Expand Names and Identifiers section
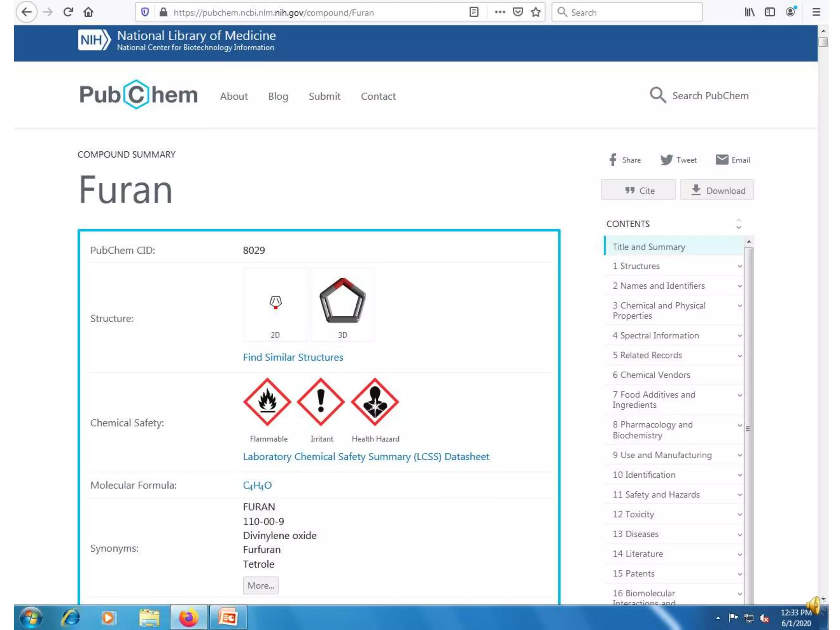This screenshot has width=840, height=630. pos(740,286)
